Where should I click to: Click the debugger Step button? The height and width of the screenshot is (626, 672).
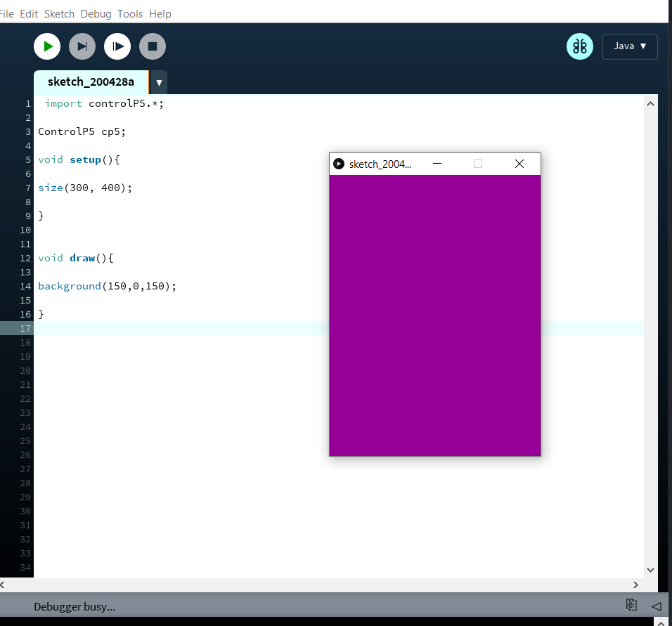click(x=82, y=46)
